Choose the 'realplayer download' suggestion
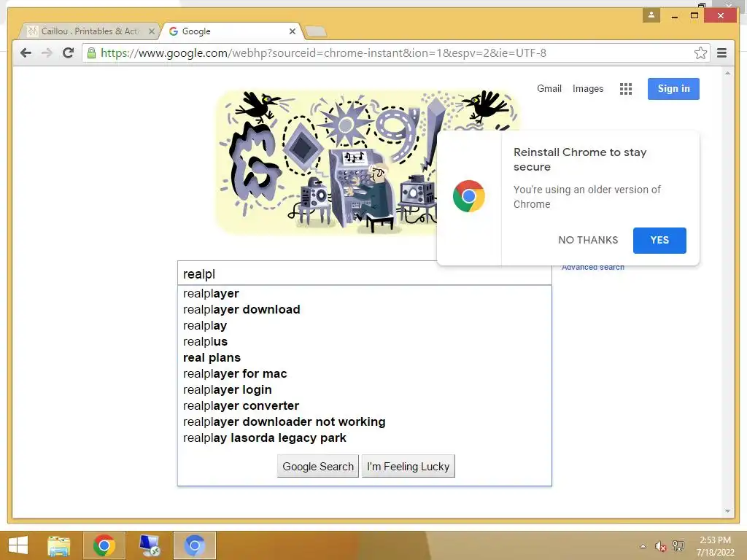Image resolution: width=747 pixels, height=560 pixels. click(365, 309)
